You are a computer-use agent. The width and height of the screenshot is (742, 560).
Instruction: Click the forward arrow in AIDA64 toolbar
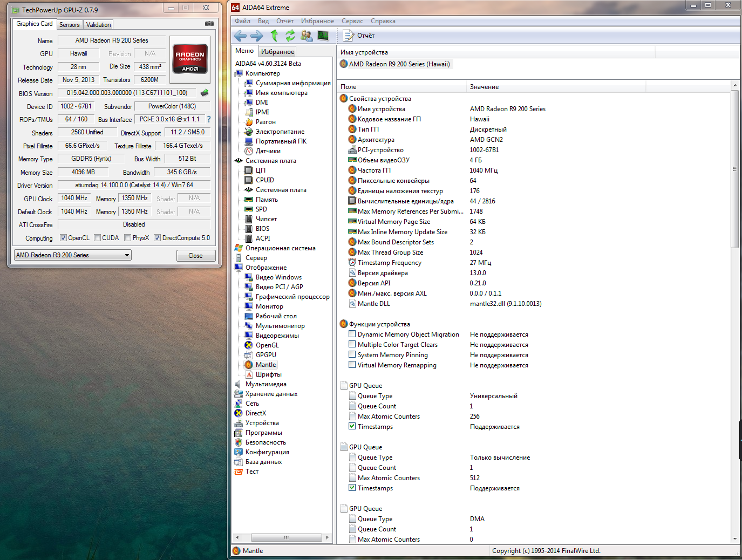pos(257,36)
